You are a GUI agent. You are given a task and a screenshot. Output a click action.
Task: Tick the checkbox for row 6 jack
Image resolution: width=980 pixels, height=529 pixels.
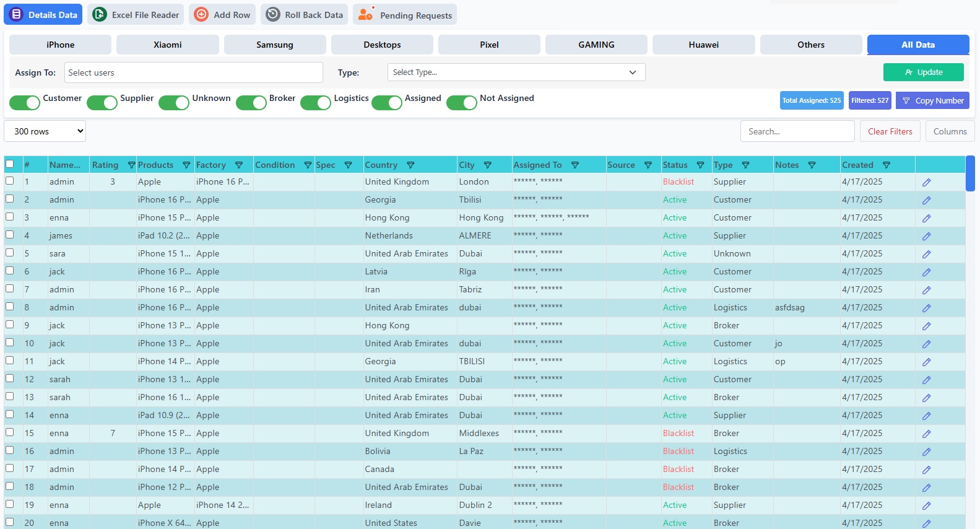tap(10, 271)
